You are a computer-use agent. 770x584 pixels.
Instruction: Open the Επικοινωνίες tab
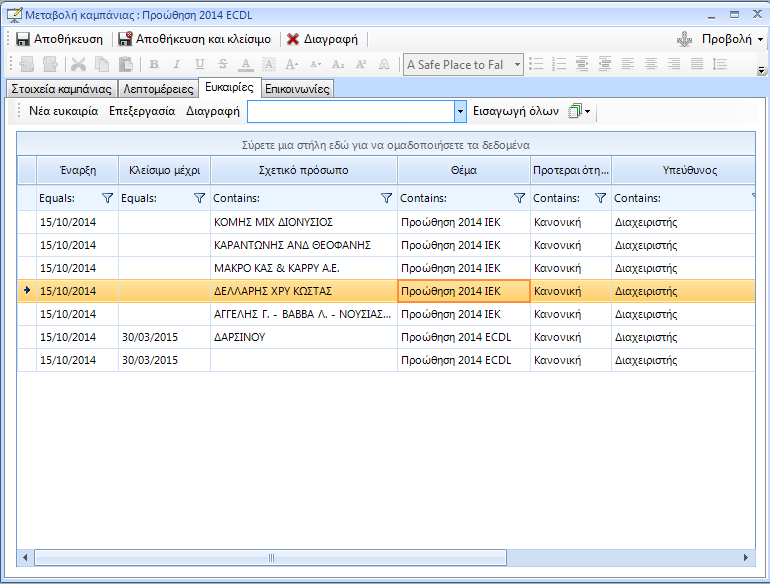pyautogui.click(x=297, y=89)
